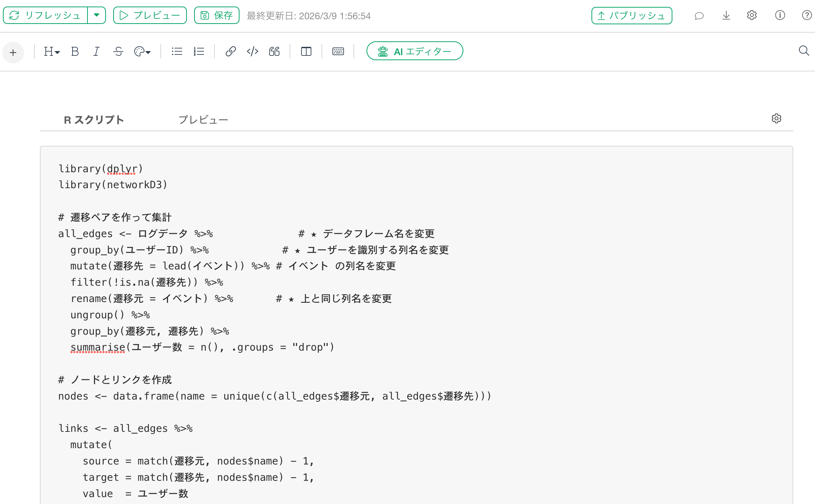Open the heading level dropdown
Viewport: 815px width, 504px height.
pyautogui.click(x=52, y=51)
